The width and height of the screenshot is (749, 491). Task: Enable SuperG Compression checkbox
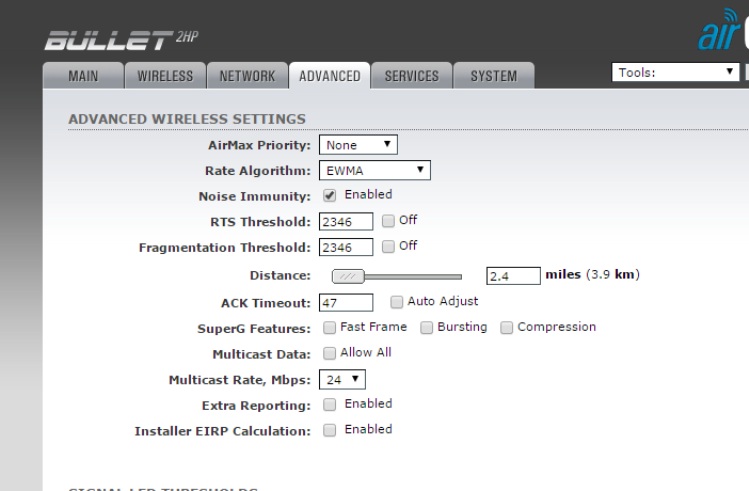pyautogui.click(x=507, y=328)
